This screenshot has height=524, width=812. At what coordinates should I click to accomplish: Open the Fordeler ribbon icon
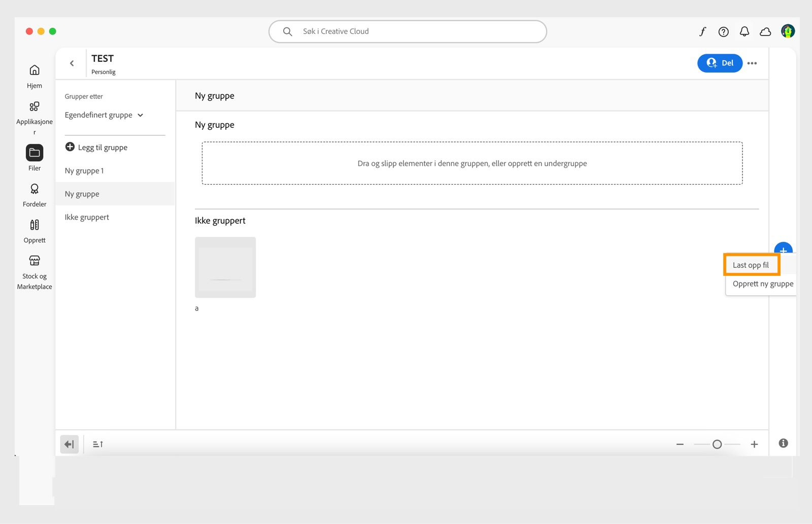35,189
